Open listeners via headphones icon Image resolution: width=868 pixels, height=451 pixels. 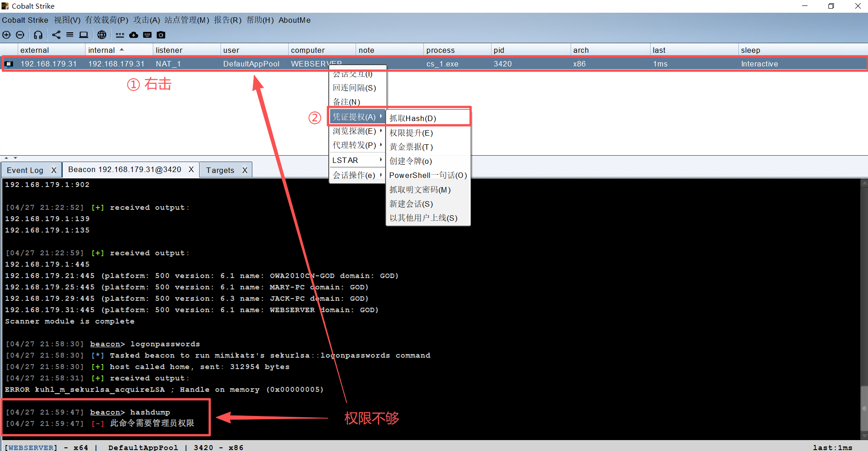point(38,35)
